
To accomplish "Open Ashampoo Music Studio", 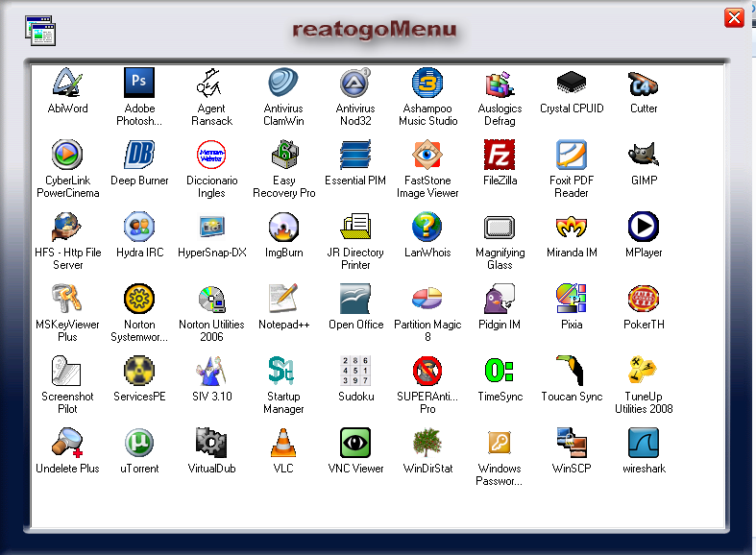I will tap(427, 83).
